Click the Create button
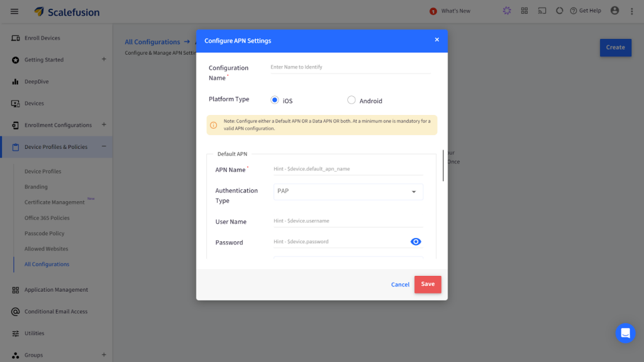The height and width of the screenshot is (362, 644). [615, 48]
